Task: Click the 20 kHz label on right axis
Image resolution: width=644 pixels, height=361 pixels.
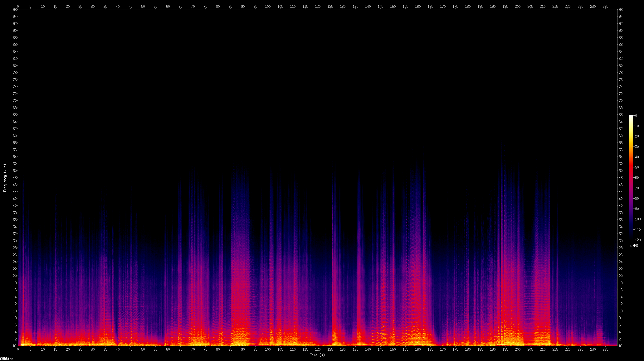Action: (x=621, y=276)
